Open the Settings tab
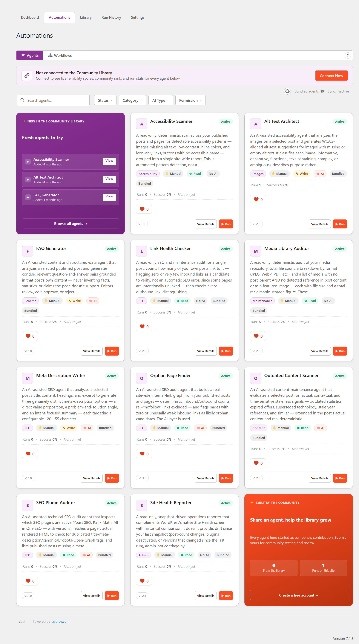 pyautogui.click(x=138, y=17)
